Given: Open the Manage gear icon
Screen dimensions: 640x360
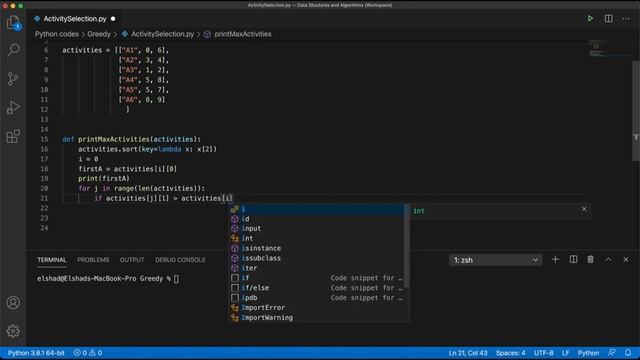Looking at the screenshot, I should click(13, 331).
